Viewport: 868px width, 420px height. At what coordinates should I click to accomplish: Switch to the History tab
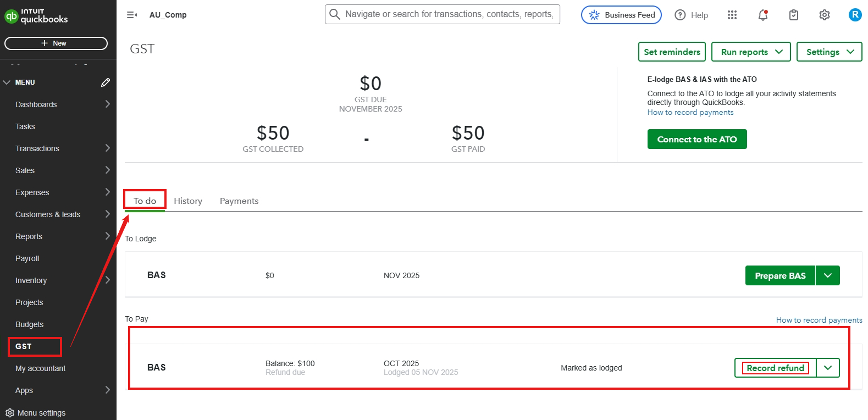click(x=188, y=201)
